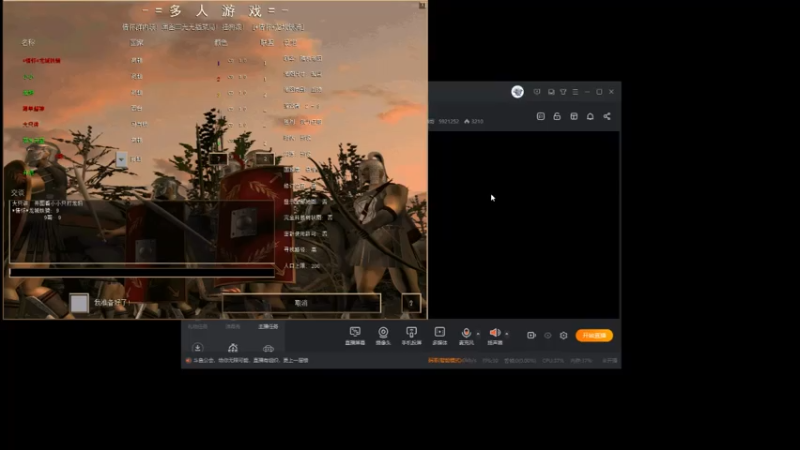
Task: Click the announcement speaker icon in status bar
Action: 188,360
